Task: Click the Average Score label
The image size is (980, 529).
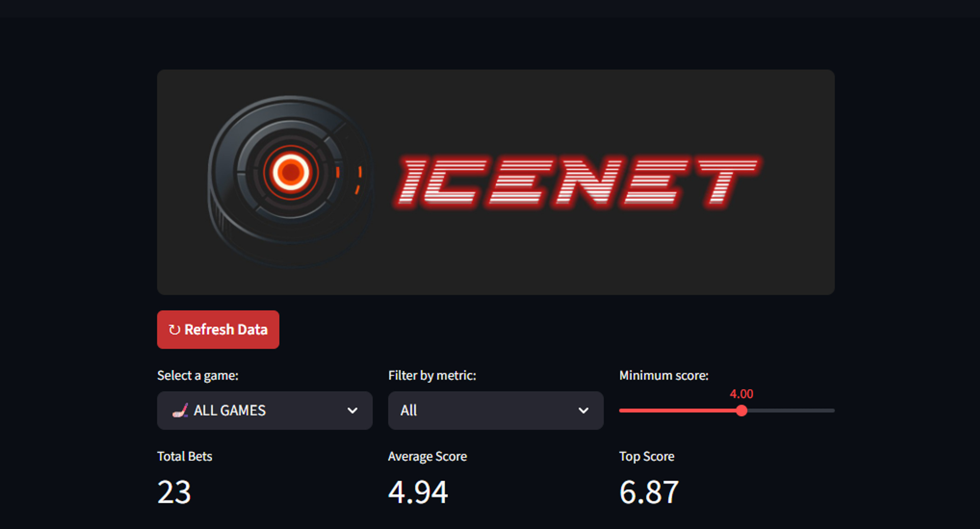Action: point(428,456)
